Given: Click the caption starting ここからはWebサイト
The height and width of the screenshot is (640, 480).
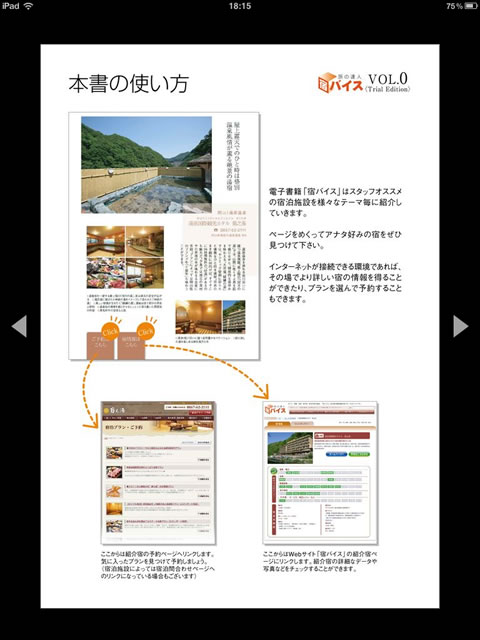Looking at the screenshot, I should click(x=320, y=562).
